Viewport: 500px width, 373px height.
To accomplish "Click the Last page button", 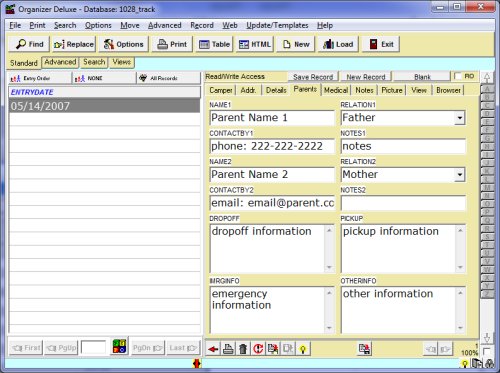I will point(183,348).
